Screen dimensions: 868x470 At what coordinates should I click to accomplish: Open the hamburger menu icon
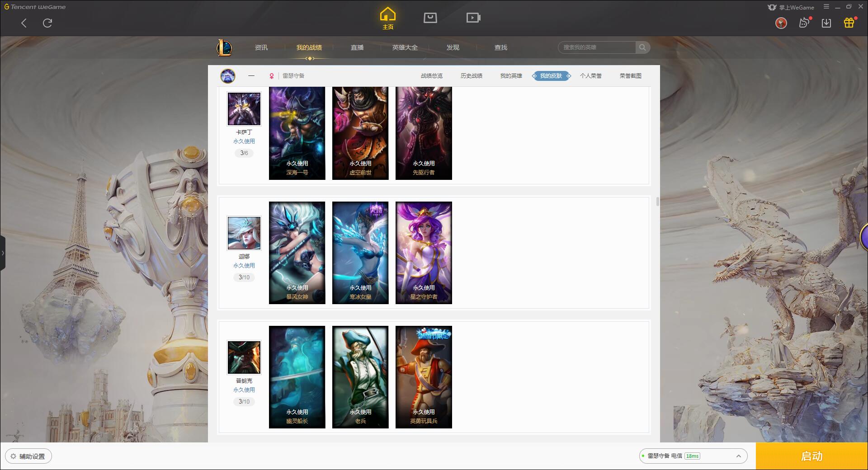click(x=826, y=7)
